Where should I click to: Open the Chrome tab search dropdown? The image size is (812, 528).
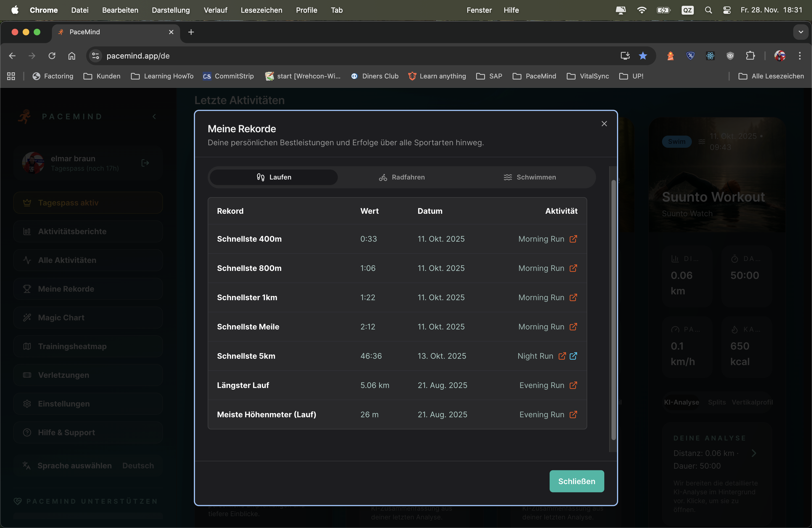800,32
